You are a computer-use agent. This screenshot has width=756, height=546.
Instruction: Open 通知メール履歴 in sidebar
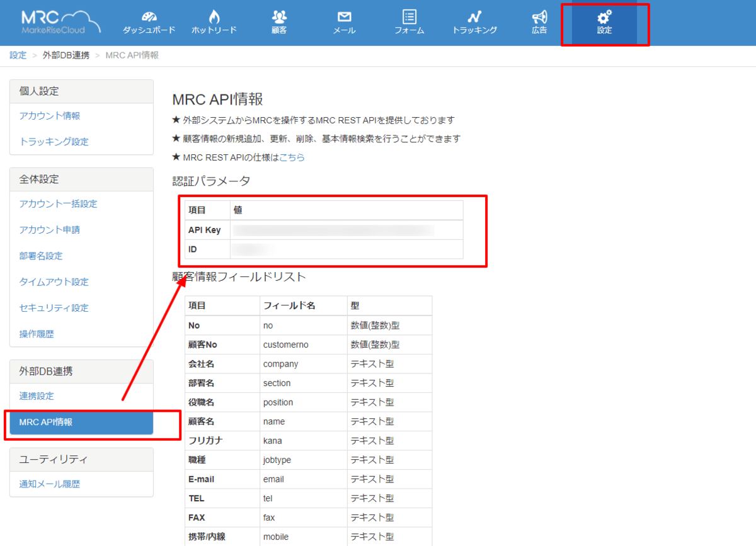point(50,484)
